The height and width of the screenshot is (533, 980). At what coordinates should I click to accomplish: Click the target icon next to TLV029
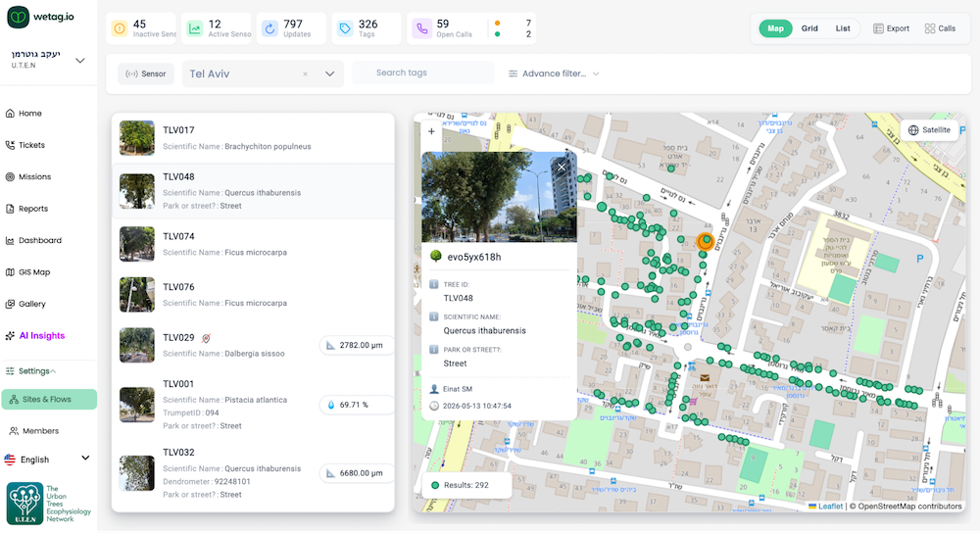pos(206,338)
